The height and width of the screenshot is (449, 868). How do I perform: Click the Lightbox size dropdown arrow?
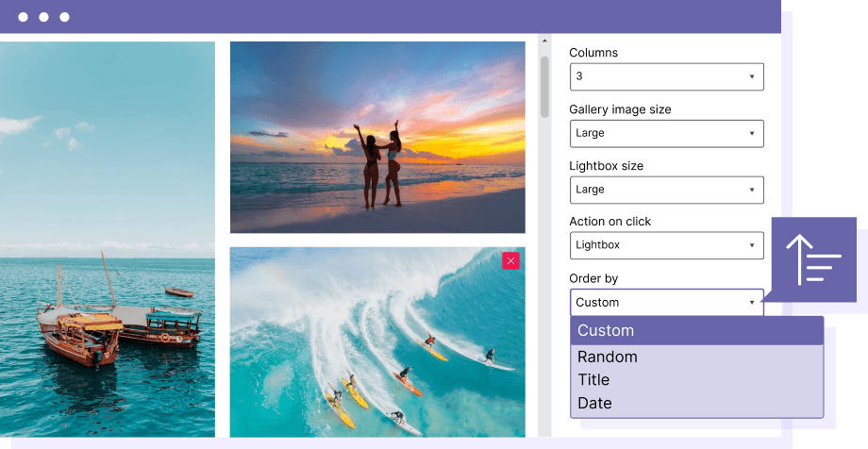(752, 190)
